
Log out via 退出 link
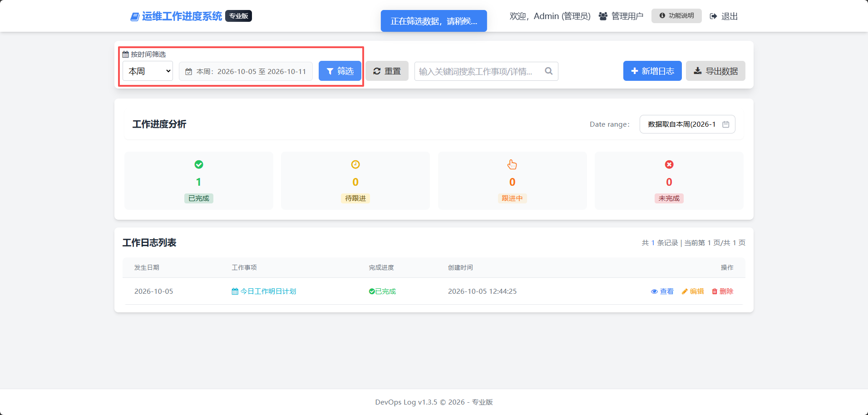coord(724,16)
